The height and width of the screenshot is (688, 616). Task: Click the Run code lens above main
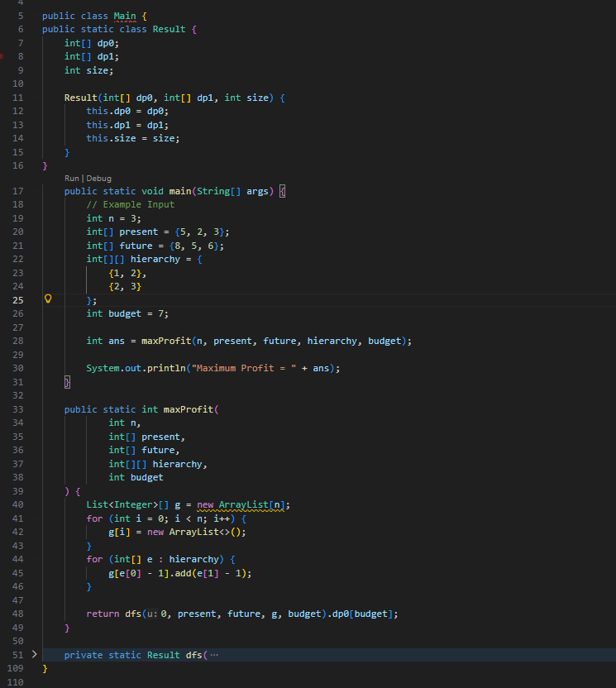(71, 179)
